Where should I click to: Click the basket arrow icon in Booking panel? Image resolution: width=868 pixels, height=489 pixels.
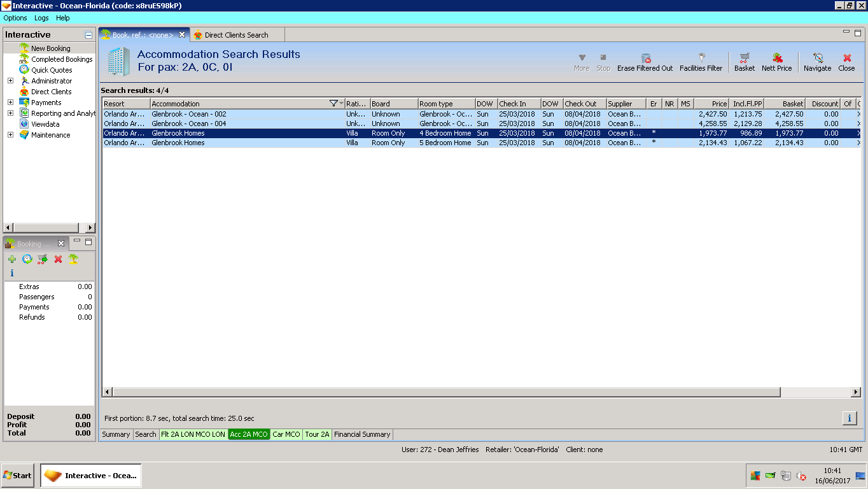tap(43, 259)
